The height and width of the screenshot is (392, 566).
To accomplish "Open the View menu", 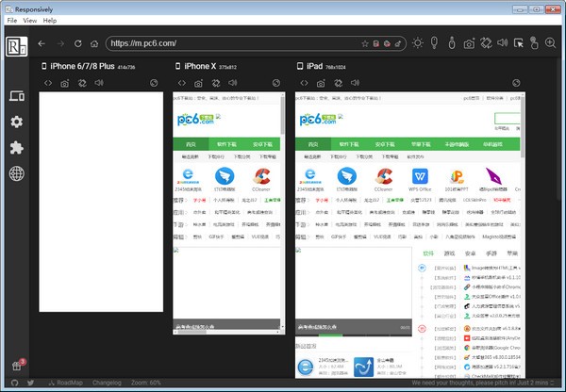I will pos(32,20).
